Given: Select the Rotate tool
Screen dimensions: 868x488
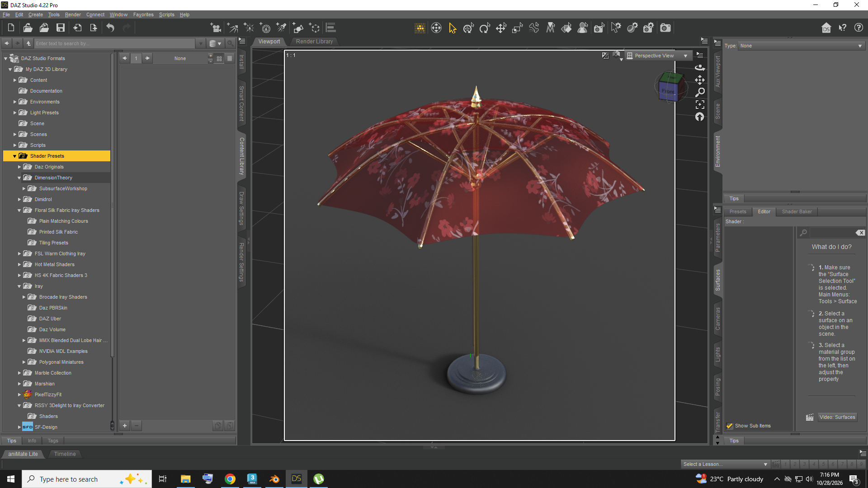Looking at the screenshot, I should [x=485, y=28].
